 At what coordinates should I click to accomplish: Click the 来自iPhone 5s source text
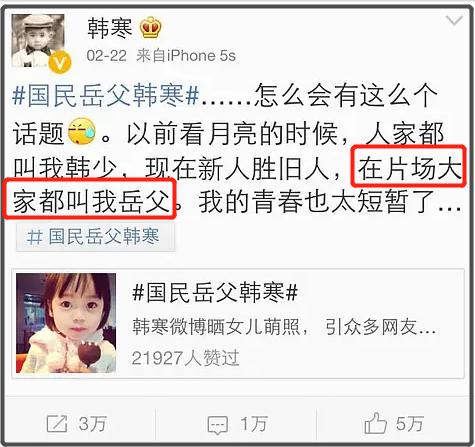coord(186,56)
